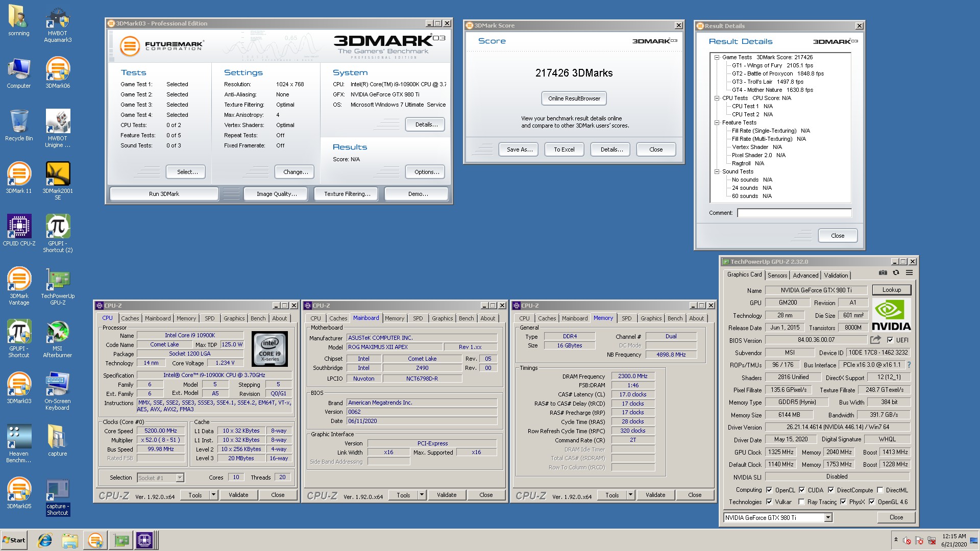Toggle the DirectCompute checkbox
Screen dimensions: 980x551
tap(831, 490)
